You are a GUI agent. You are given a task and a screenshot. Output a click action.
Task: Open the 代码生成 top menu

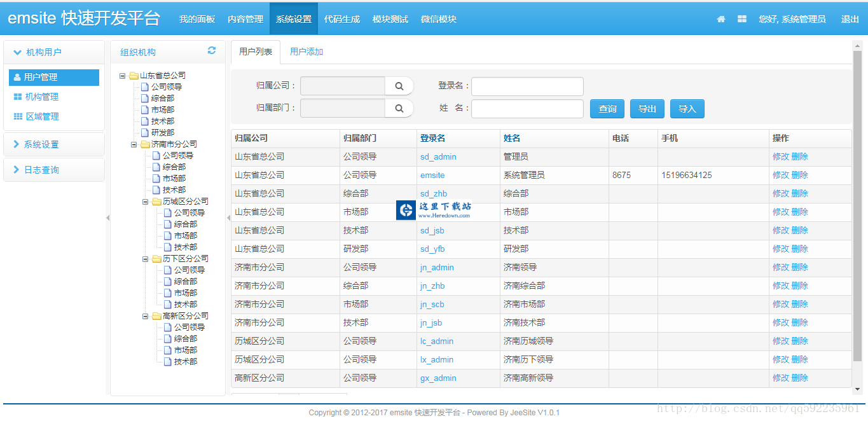341,19
